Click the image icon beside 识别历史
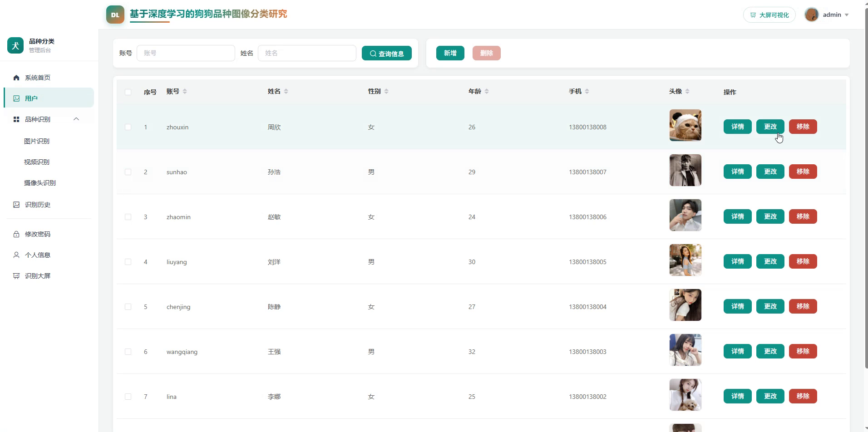 click(16, 205)
